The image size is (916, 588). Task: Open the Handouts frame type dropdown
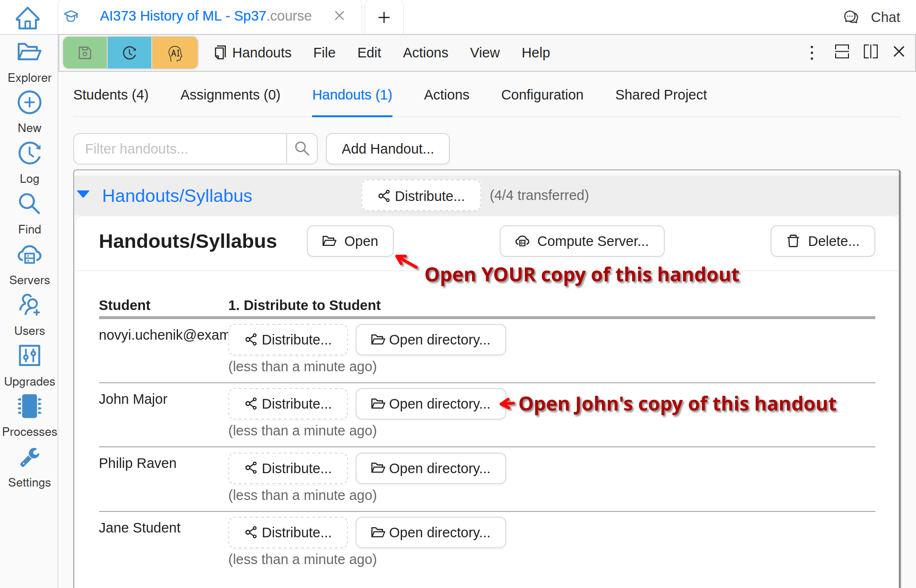(253, 53)
